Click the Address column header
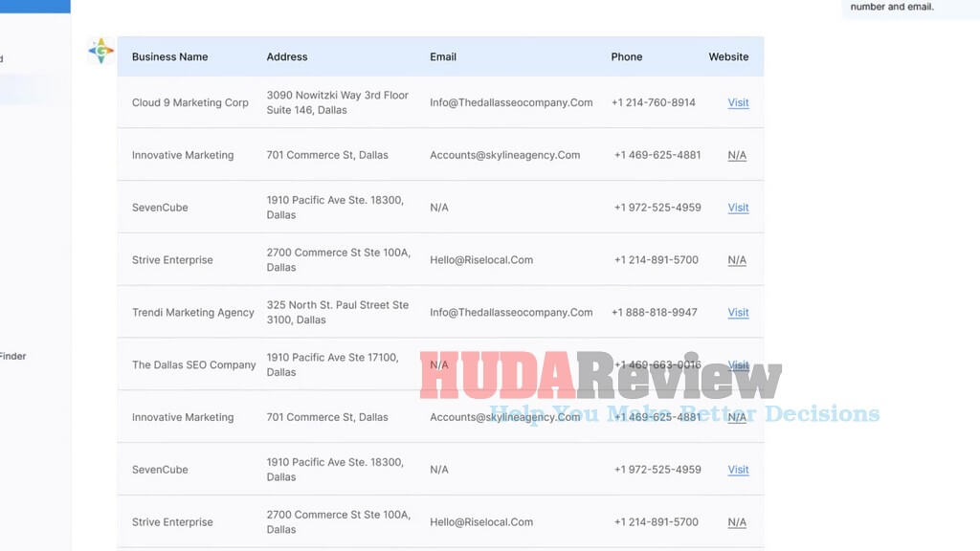 pos(287,56)
